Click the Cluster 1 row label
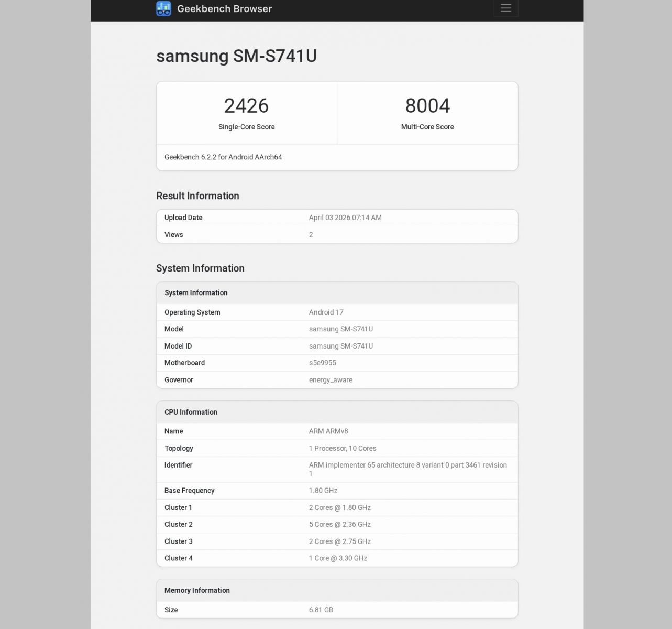 [x=178, y=507]
